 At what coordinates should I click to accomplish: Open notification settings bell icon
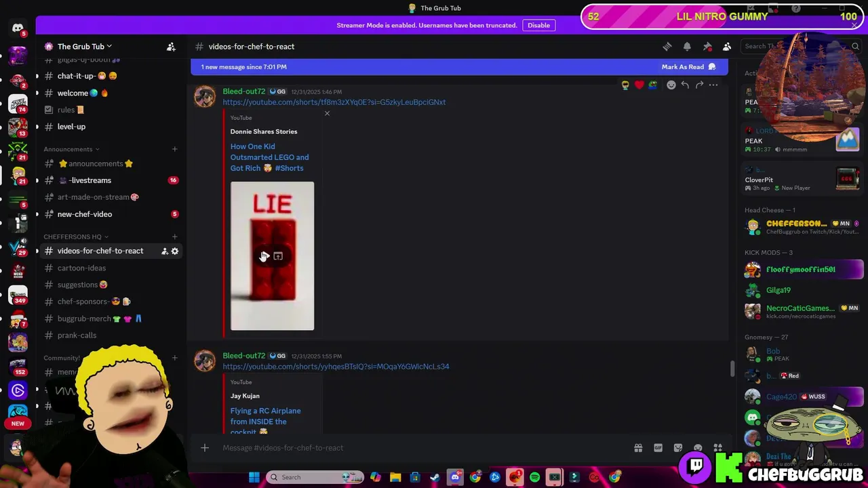[x=687, y=46]
